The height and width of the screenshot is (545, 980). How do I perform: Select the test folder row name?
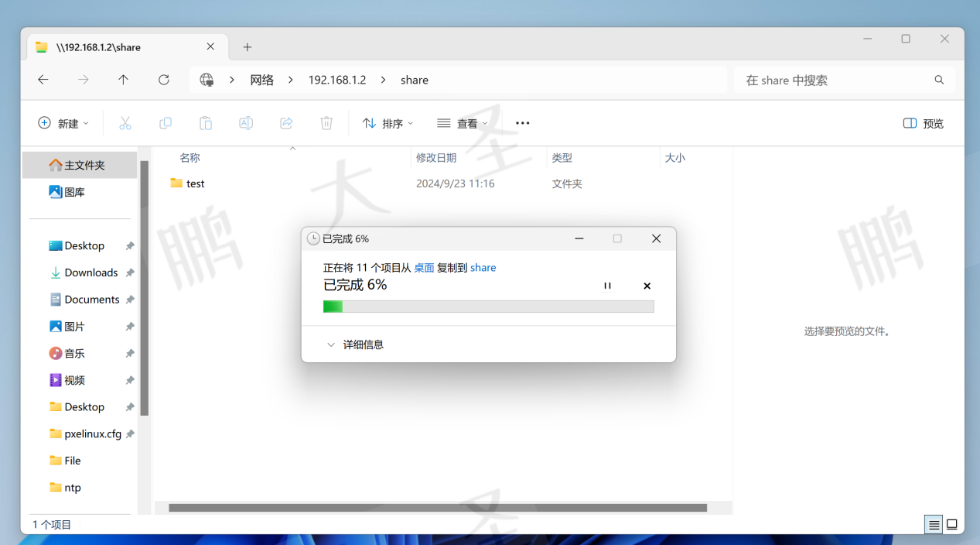coord(196,183)
